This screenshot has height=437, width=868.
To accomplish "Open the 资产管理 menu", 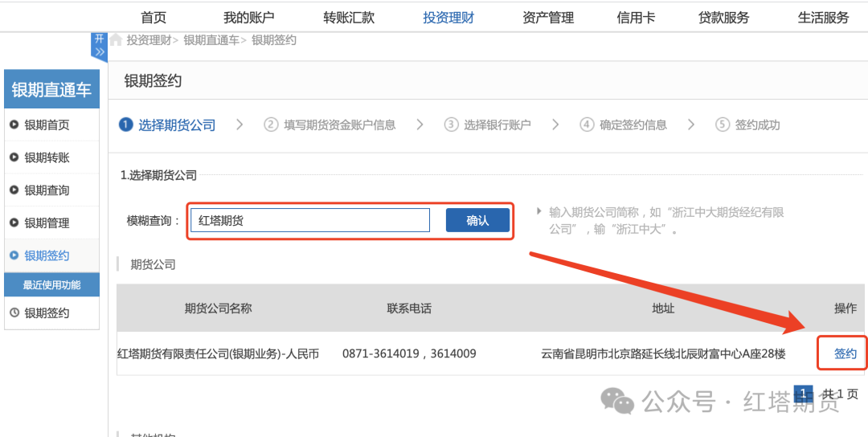I will (x=549, y=18).
